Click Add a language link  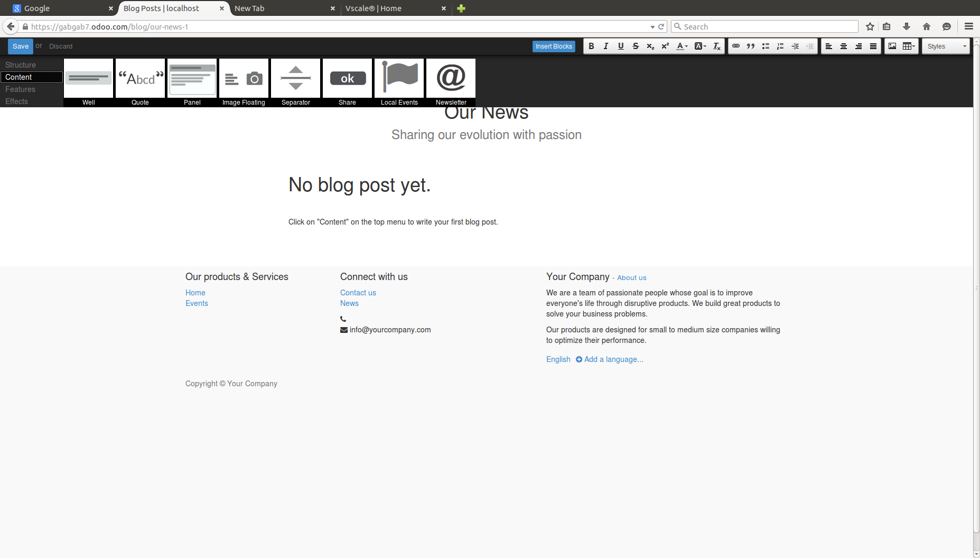tap(610, 359)
